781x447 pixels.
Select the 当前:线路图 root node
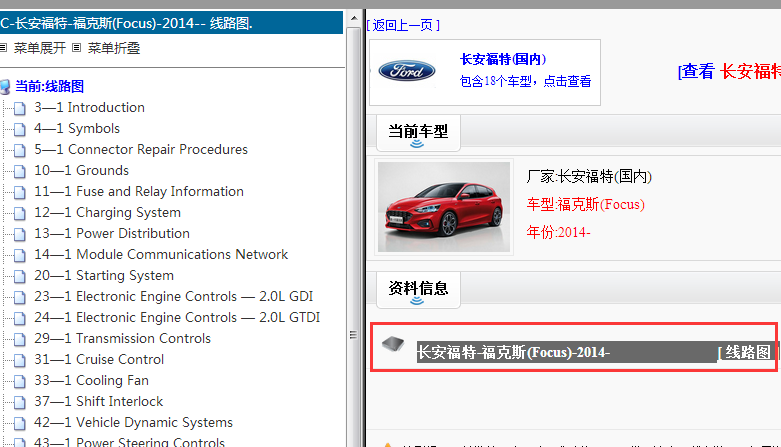click(x=49, y=86)
